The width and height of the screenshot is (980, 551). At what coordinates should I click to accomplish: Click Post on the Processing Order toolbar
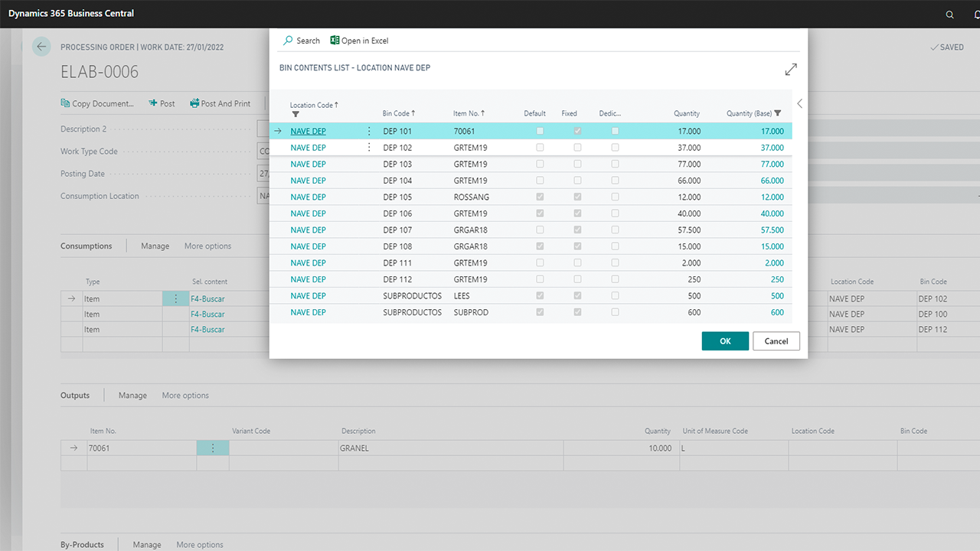[162, 103]
